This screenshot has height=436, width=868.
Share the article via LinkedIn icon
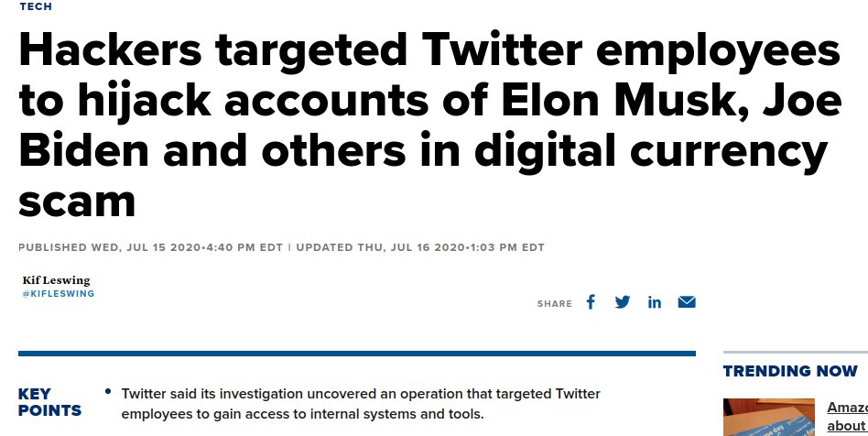tap(655, 302)
